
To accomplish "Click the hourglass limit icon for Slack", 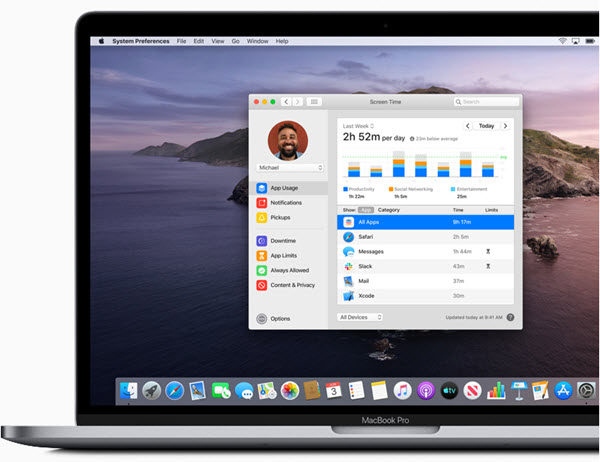I will pos(488,266).
